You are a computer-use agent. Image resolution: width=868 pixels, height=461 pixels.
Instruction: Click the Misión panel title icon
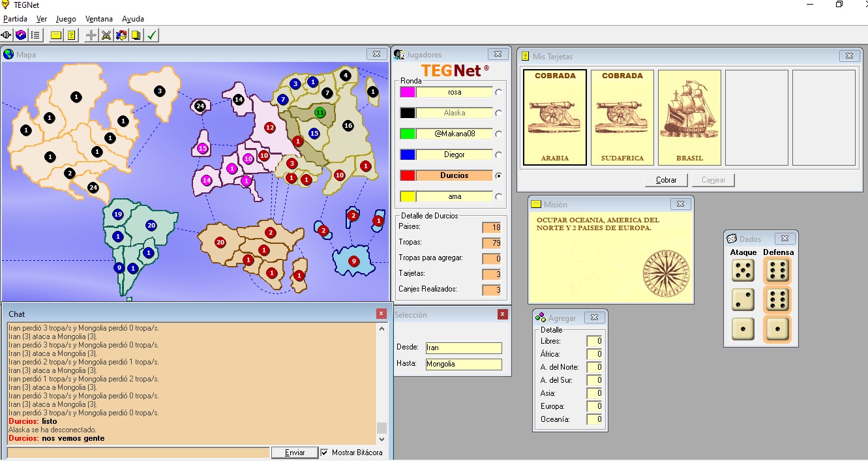536,204
